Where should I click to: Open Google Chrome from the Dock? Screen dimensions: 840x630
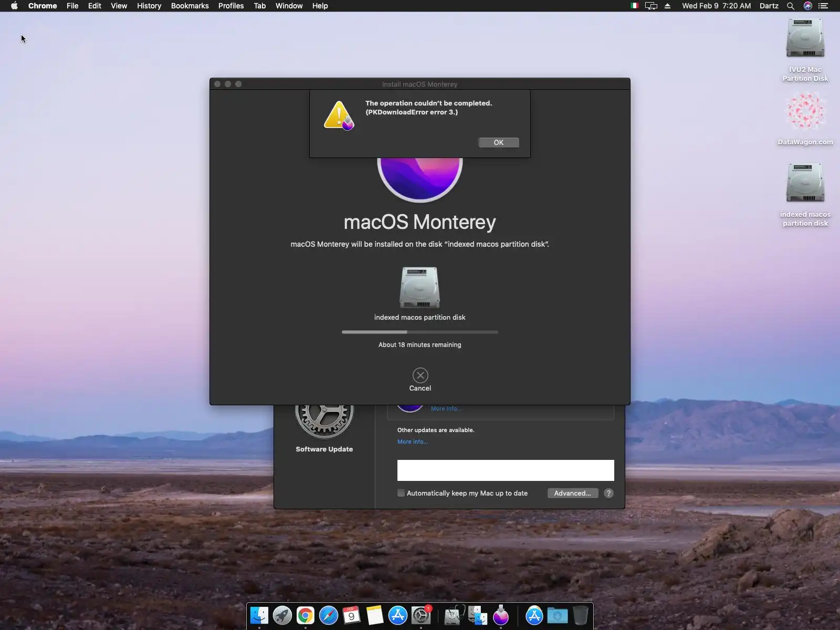(306, 615)
